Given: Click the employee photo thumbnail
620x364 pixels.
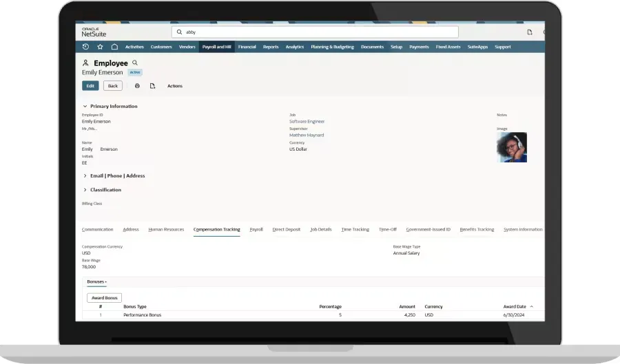Looking at the screenshot, I should pyautogui.click(x=512, y=147).
